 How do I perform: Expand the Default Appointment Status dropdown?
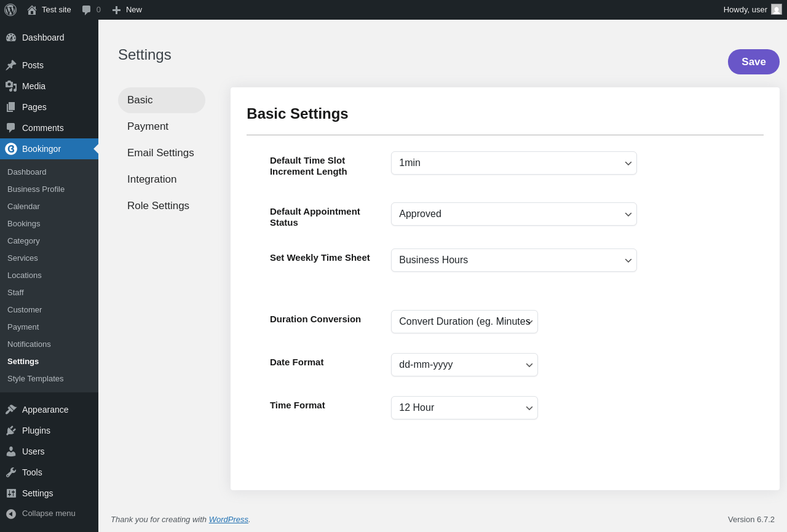click(513, 214)
